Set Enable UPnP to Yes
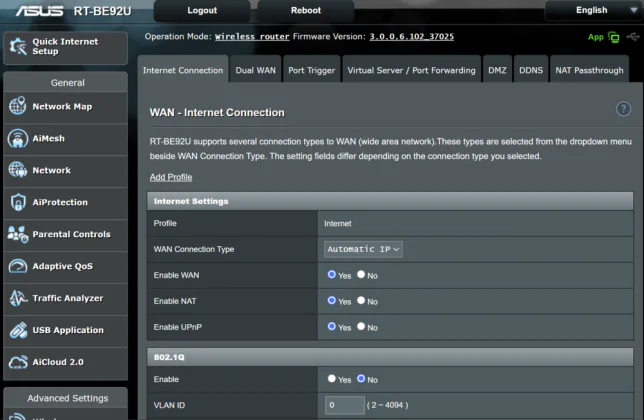 click(331, 326)
